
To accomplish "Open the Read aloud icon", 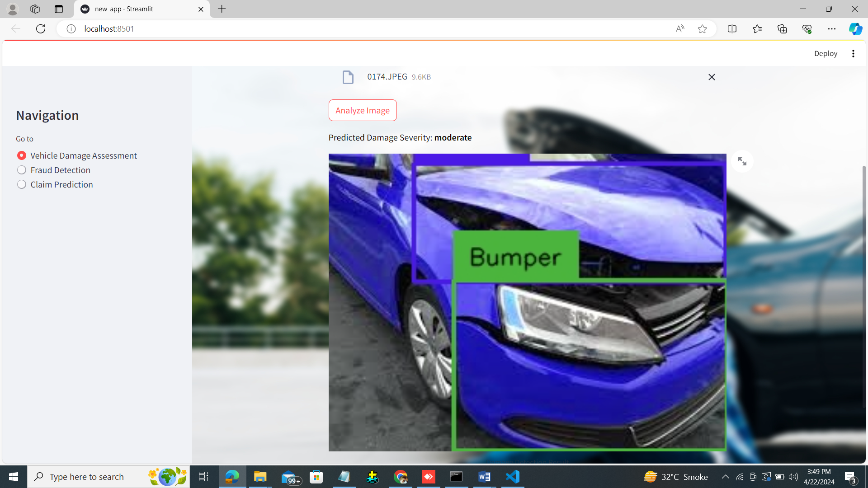I will (679, 29).
